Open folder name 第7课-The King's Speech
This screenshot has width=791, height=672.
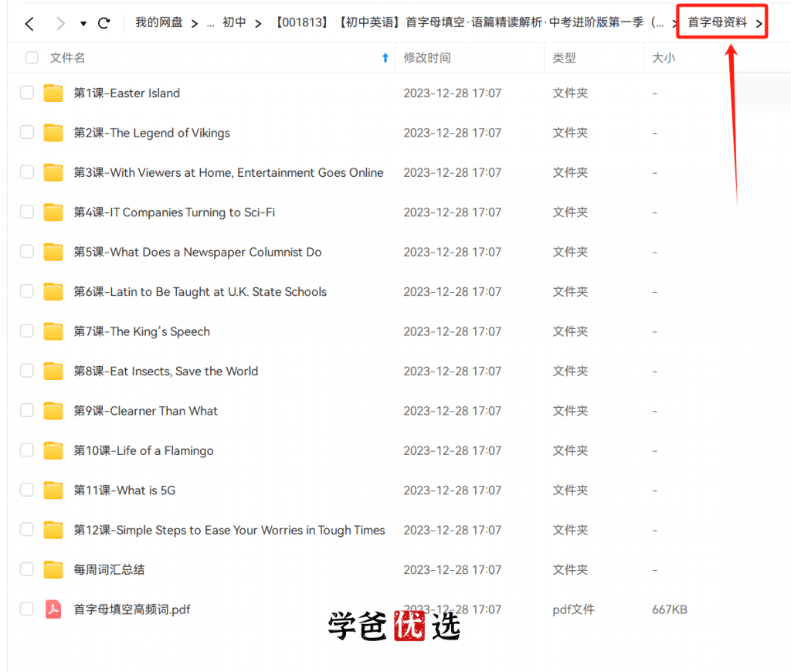(142, 331)
